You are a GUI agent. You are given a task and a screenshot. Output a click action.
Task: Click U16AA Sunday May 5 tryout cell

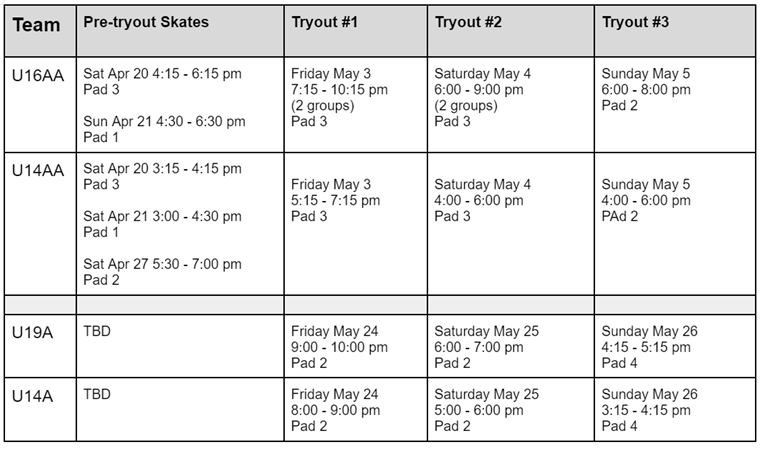pyautogui.click(x=675, y=105)
